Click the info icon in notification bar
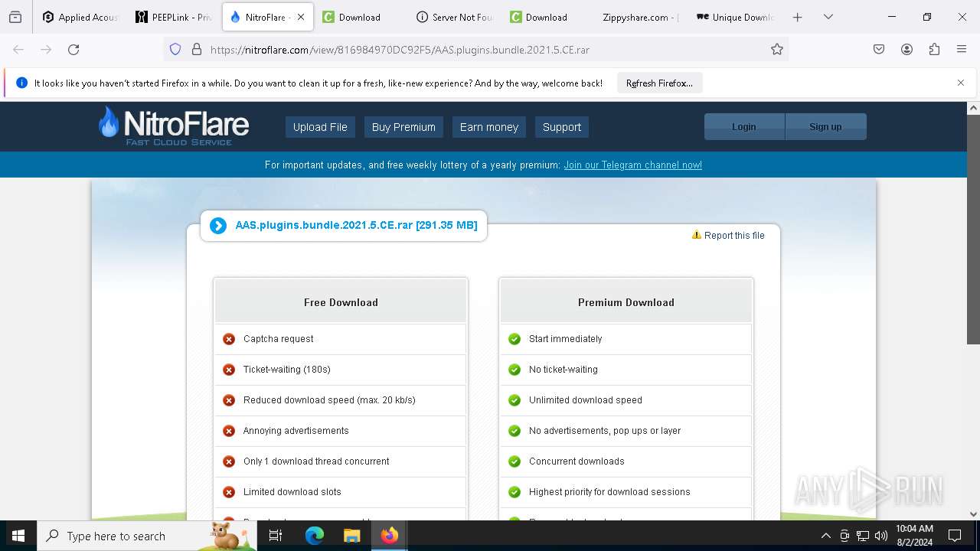 (x=21, y=83)
